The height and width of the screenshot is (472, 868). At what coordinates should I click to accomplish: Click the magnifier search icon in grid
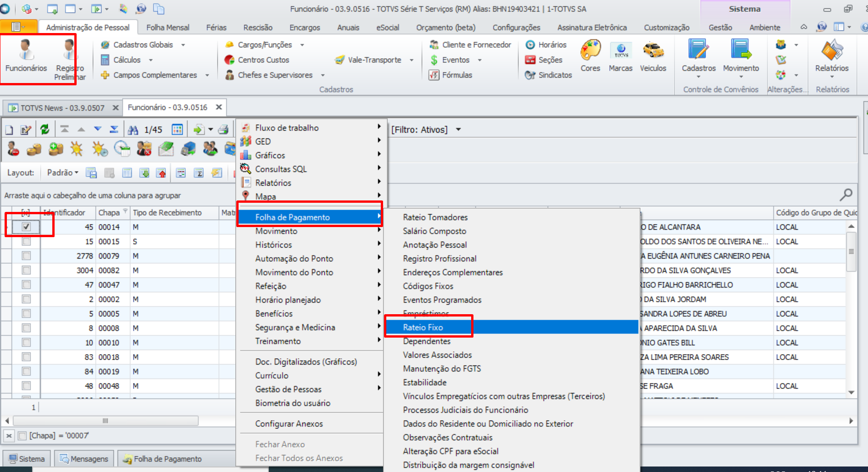point(846,195)
